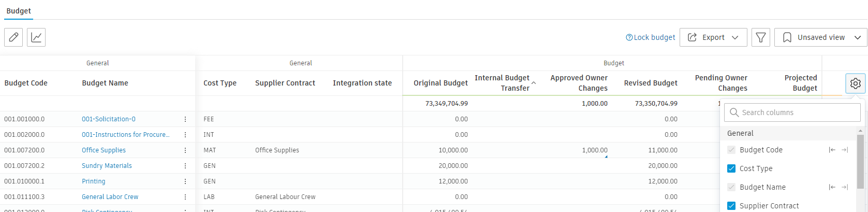Click the column list scrollbar
This screenshot has width=868, height=212.
pos(861,161)
